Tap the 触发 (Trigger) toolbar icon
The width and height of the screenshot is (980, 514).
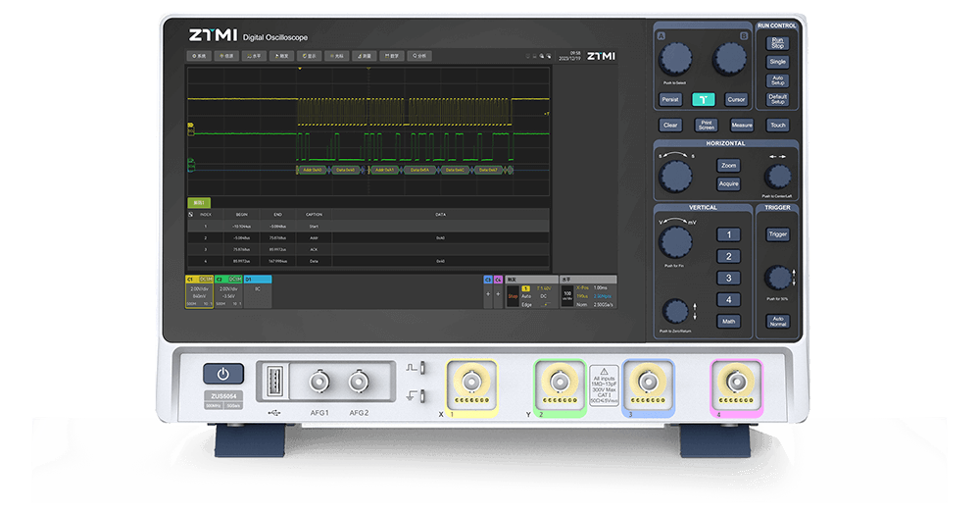pos(282,56)
